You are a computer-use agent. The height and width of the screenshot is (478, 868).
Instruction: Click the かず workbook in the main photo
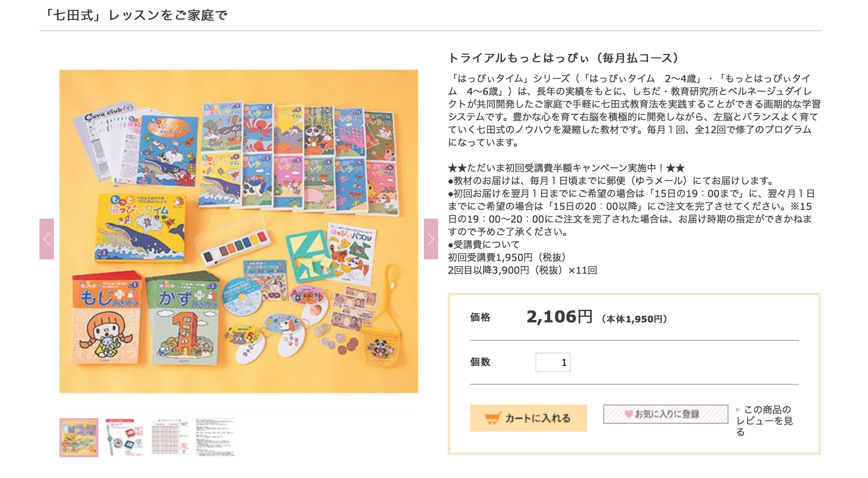tap(183, 319)
